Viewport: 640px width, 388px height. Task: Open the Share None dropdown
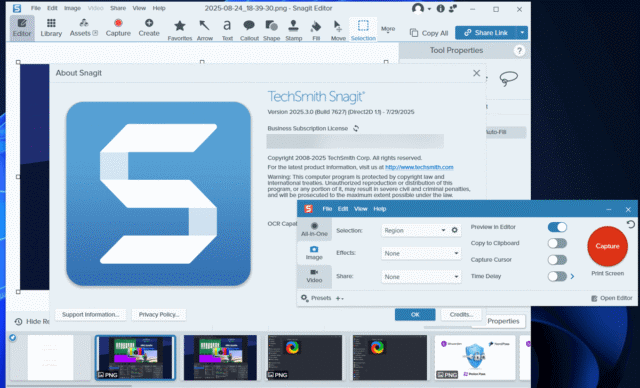[x=421, y=277]
